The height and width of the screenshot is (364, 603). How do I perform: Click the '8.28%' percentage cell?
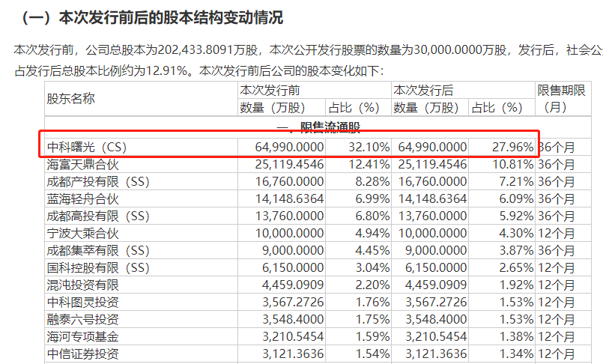[x=372, y=182]
